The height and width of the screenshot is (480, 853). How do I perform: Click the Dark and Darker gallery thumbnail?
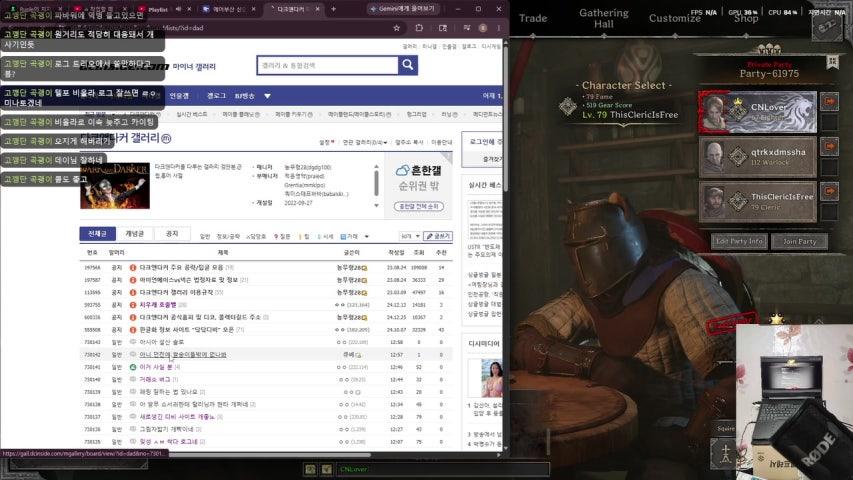pos(115,186)
